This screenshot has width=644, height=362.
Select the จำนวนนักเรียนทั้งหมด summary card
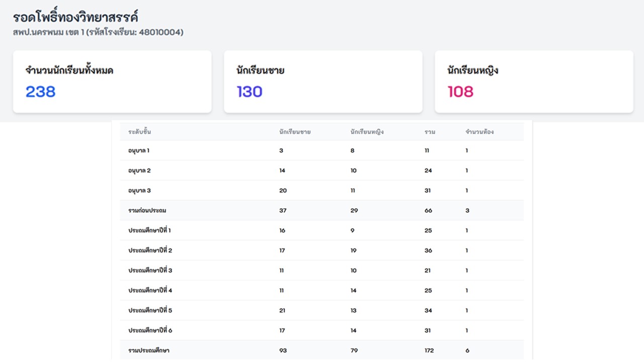pyautogui.click(x=112, y=81)
